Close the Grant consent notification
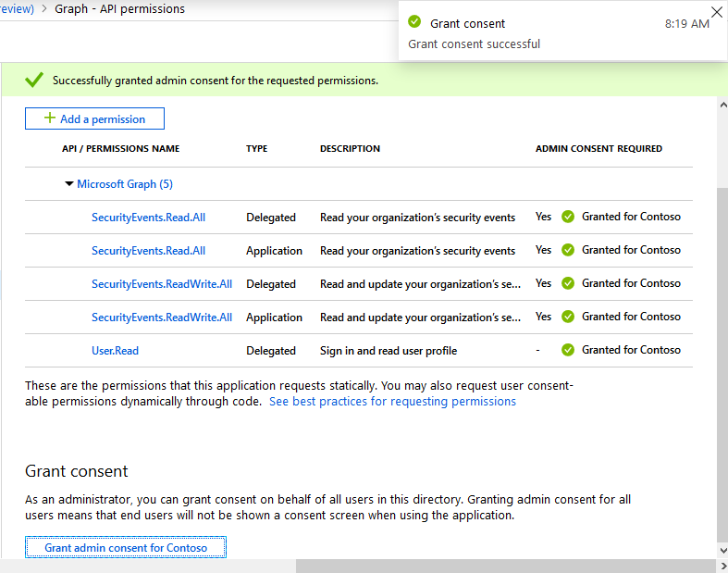 [x=717, y=12]
